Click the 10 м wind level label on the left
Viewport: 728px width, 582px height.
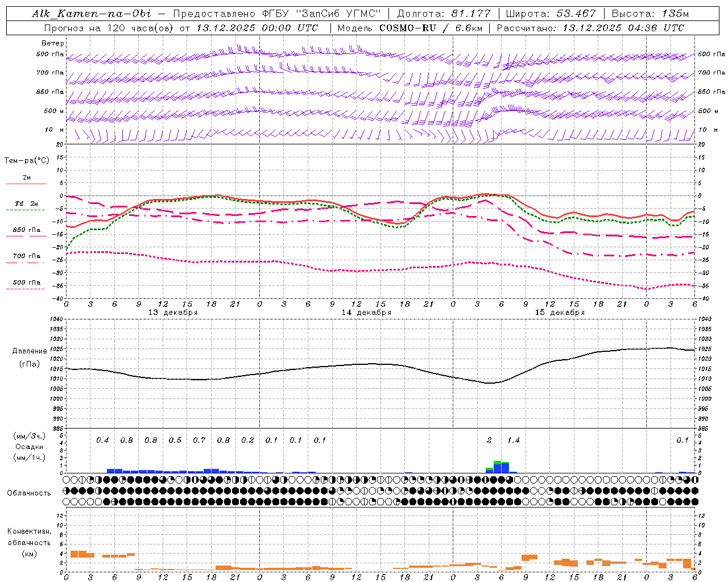(54, 130)
